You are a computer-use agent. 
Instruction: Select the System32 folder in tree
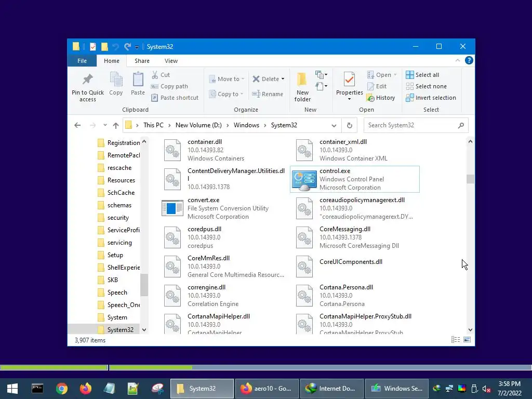tap(121, 329)
